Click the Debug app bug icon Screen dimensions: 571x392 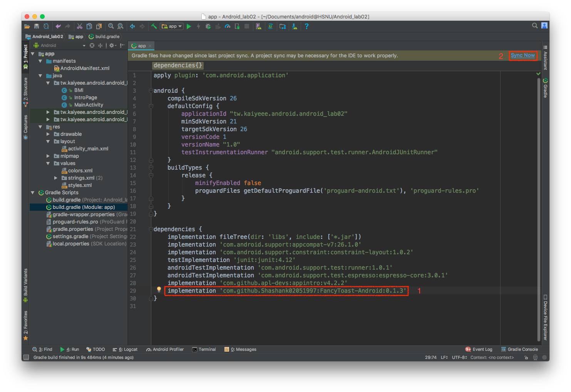(x=208, y=26)
